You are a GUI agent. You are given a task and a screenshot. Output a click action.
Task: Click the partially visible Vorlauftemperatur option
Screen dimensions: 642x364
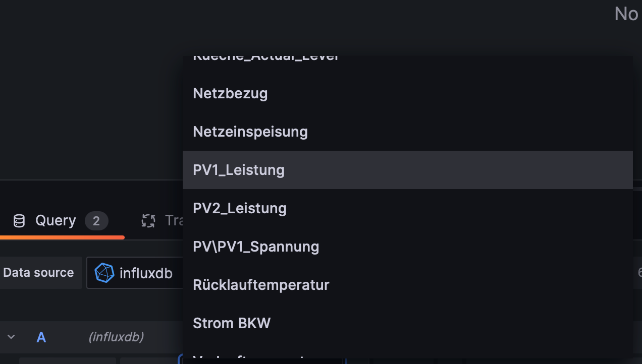coord(252,356)
